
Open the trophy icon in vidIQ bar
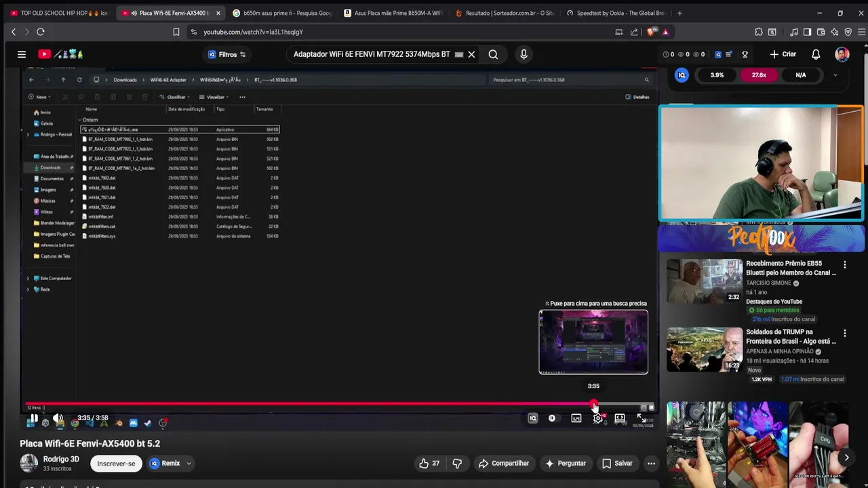[745, 54]
